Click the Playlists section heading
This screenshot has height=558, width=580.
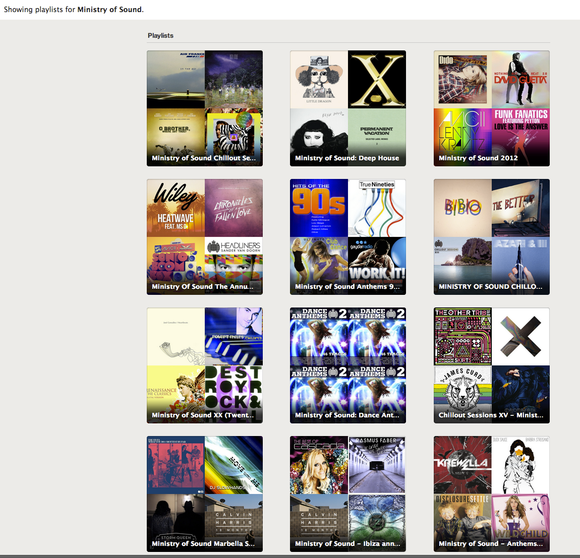point(161,35)
